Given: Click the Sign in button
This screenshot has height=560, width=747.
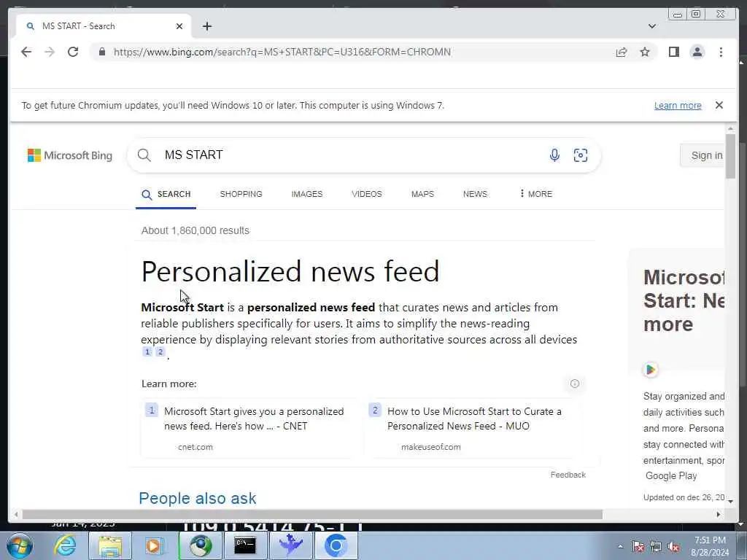Looking at the screenshot, I should [704, 155].
